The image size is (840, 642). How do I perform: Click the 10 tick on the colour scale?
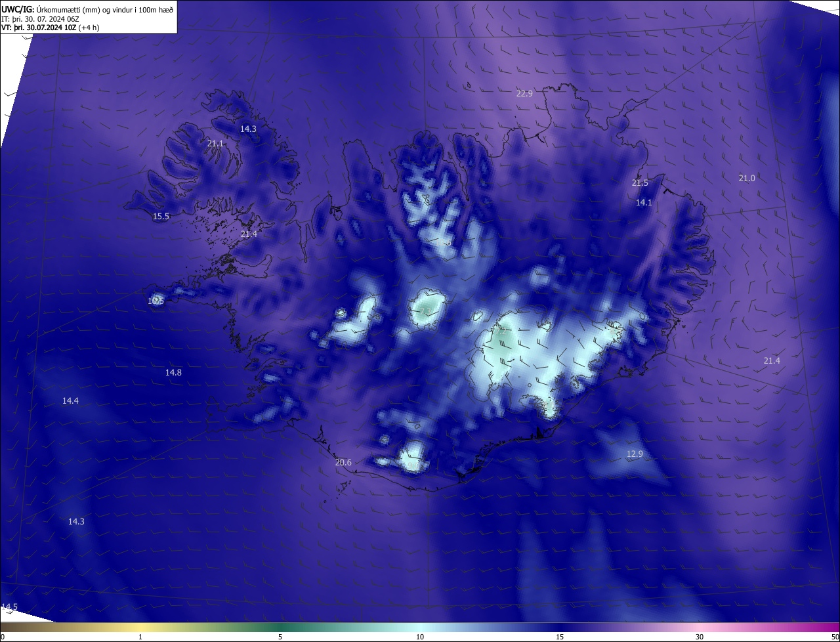[x=420, y=637]
